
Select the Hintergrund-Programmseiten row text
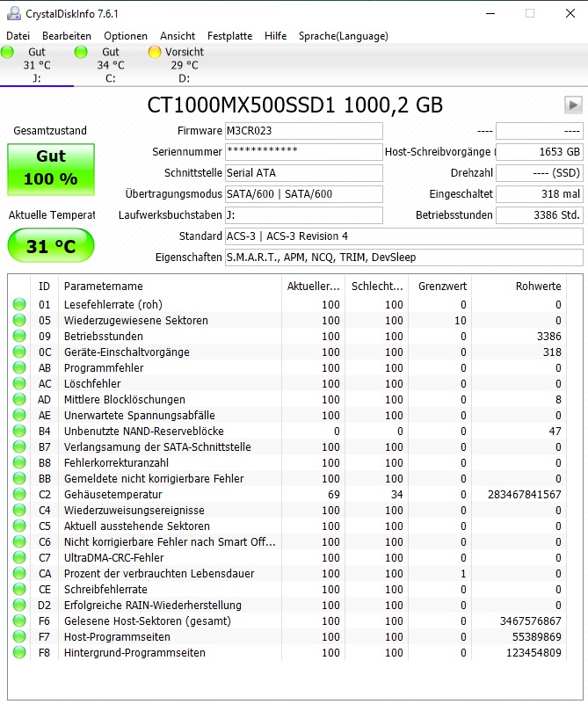134,652
